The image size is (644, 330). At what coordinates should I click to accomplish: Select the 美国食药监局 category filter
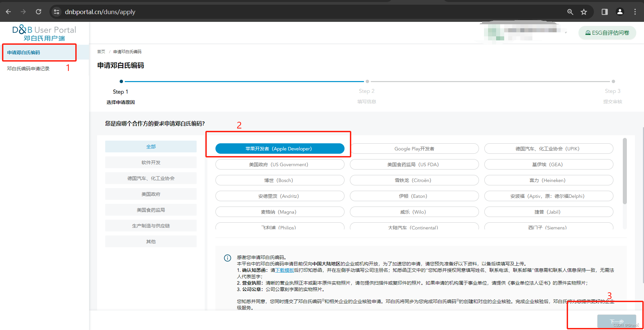tap(151, 210)
